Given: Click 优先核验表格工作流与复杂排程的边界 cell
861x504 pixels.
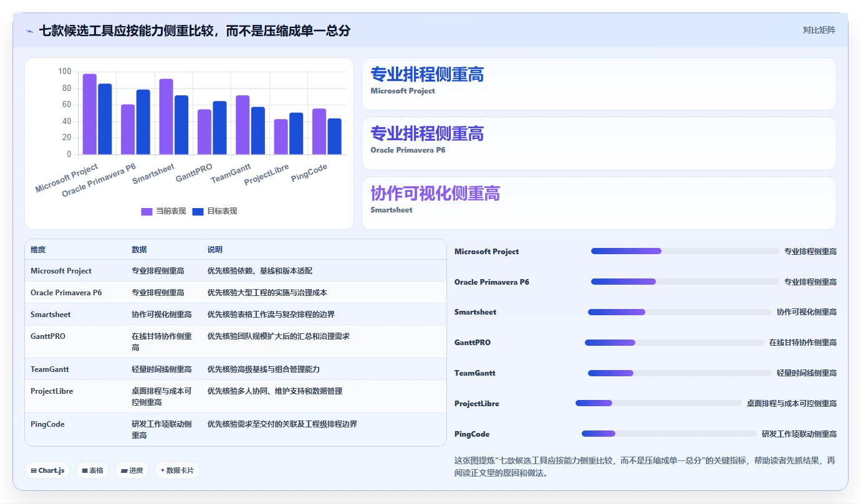Looking at the screenshot, I should pos(271,314).
